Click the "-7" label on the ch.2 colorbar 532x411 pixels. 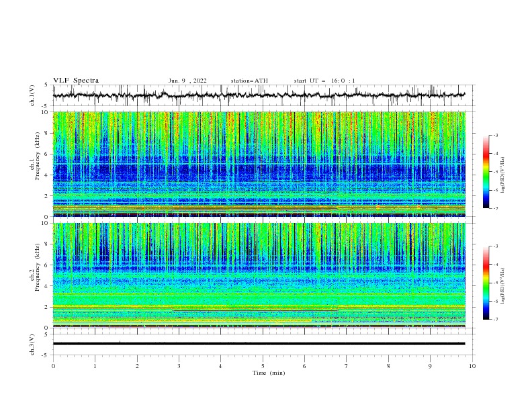point(495,320)
